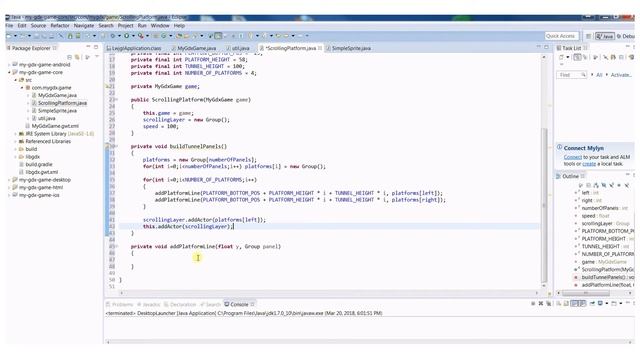
Task: Open the Refactor menu
Action: point(60,25)
